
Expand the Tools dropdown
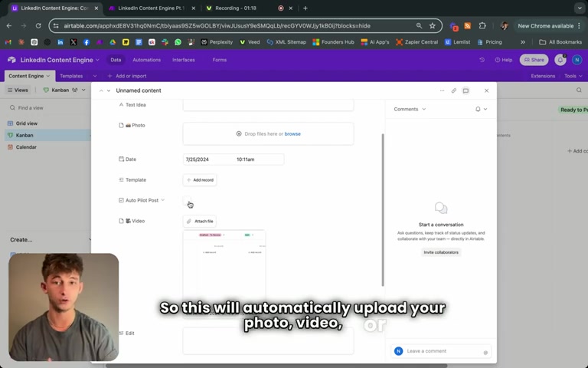[x=573, y=76]
